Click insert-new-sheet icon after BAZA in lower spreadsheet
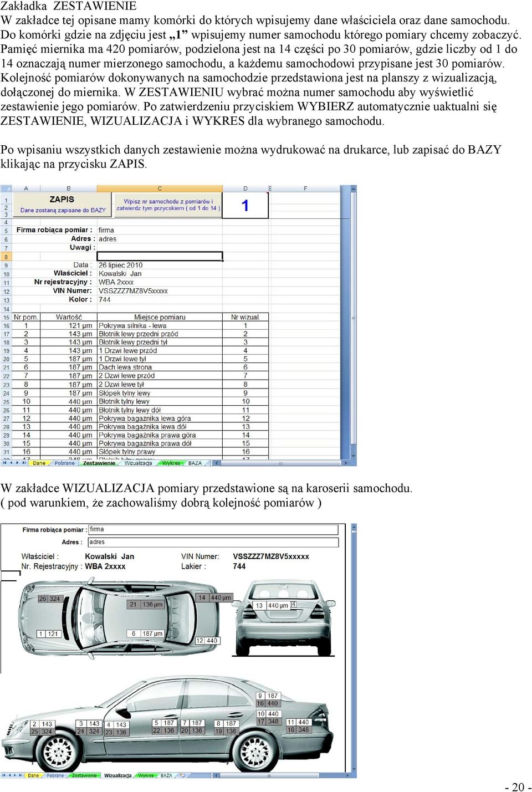The width and height of the screenshot is (532, 792). 182,775
